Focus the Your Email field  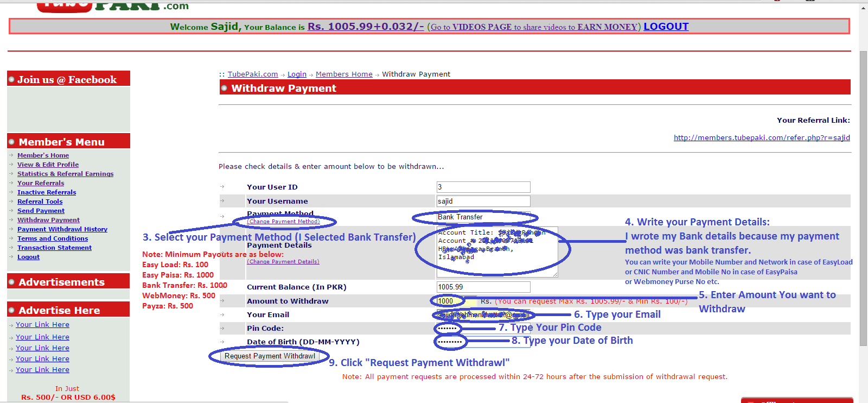pos(483,314)
